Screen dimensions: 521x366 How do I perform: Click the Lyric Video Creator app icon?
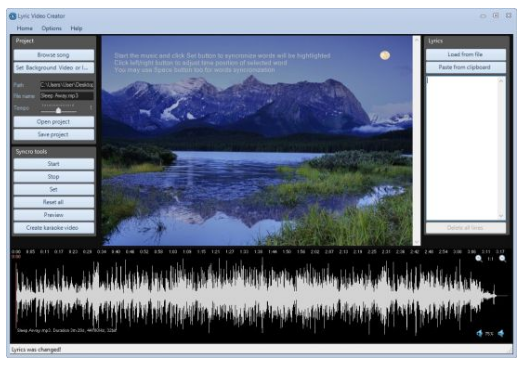tap(13, 16)
